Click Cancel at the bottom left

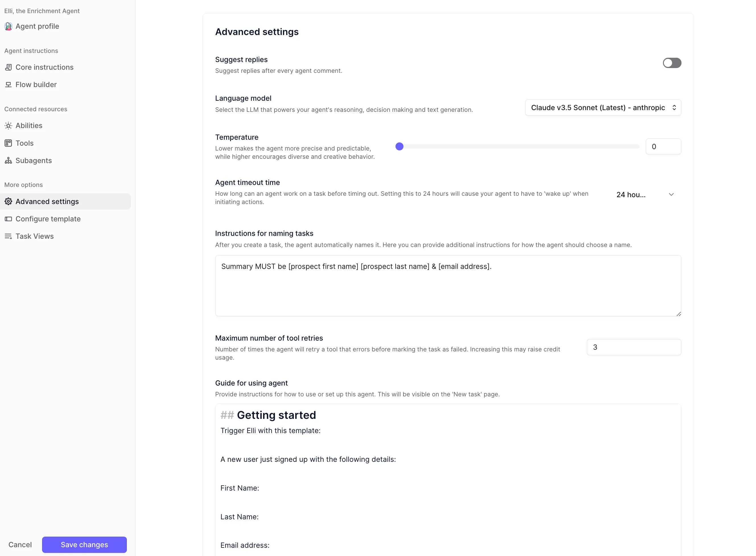tap(20, 545)
